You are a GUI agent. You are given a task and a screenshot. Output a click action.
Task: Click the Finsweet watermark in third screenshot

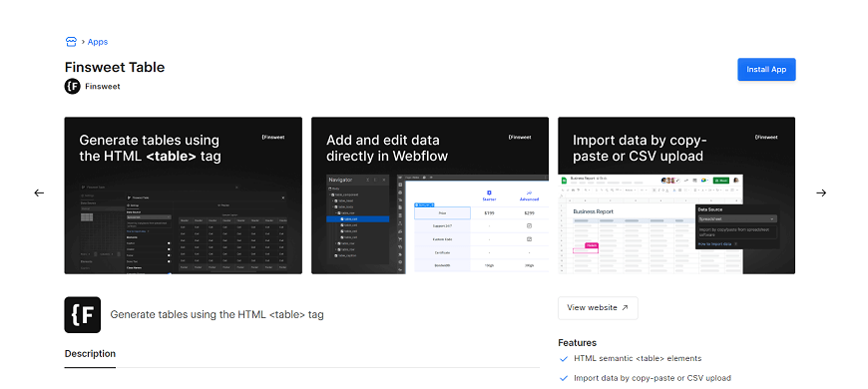pyautogui.click(x=766, y=138)
